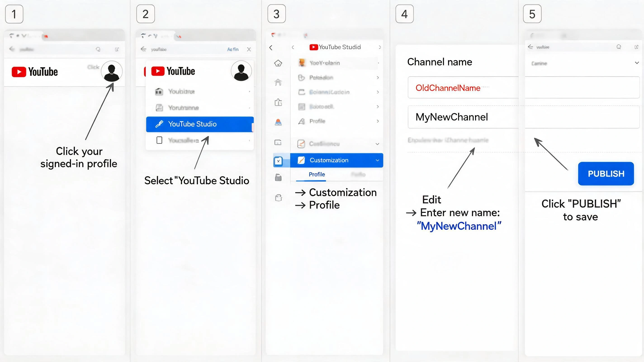Click the browser back arrow in the first panel

point(12,49)
